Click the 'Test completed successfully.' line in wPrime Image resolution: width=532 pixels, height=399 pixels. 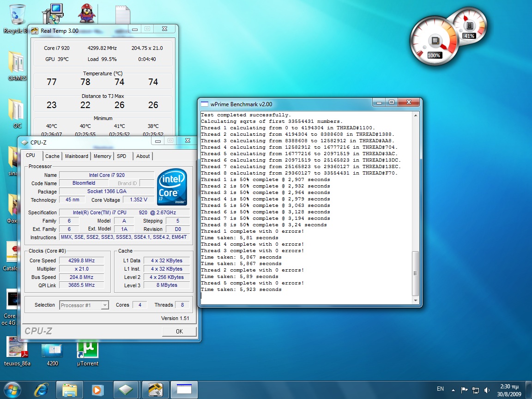point(246,115)
